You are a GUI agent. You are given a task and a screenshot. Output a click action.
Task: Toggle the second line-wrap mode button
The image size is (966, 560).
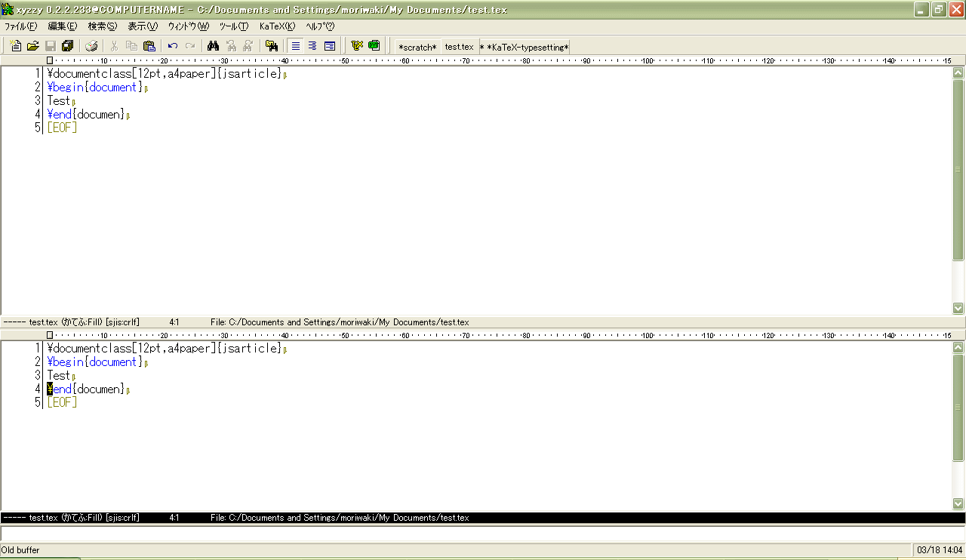coord(312,46)
